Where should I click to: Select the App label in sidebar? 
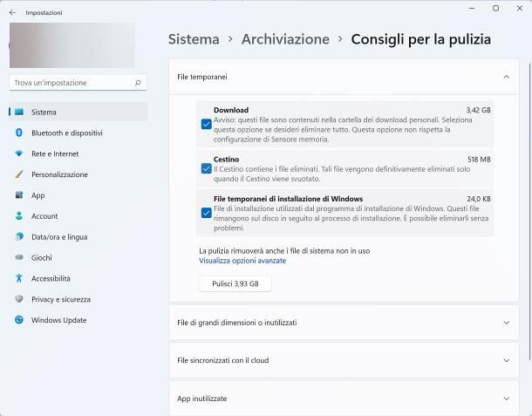[38, 195]
